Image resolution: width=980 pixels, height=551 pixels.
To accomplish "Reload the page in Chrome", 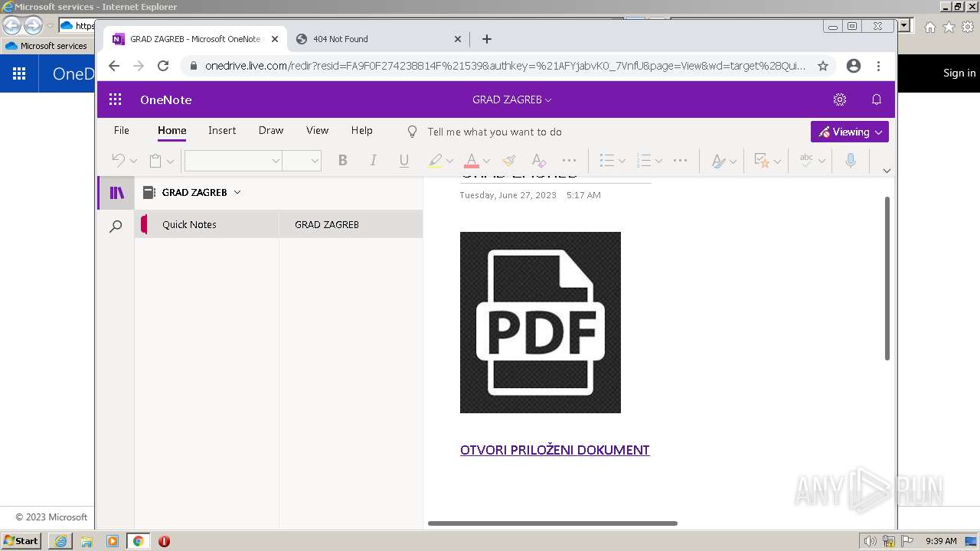I will (x=163, y=66).
